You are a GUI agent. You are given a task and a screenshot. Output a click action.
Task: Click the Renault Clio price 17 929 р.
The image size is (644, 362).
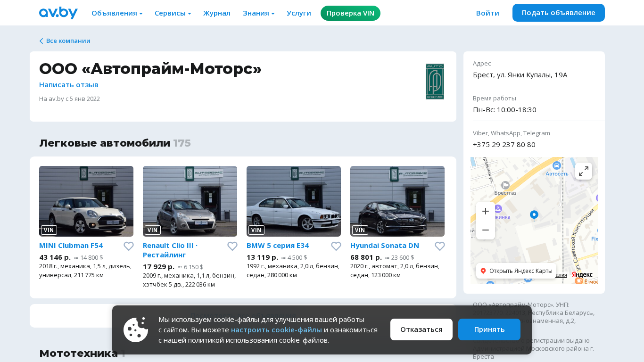[159, 267]
